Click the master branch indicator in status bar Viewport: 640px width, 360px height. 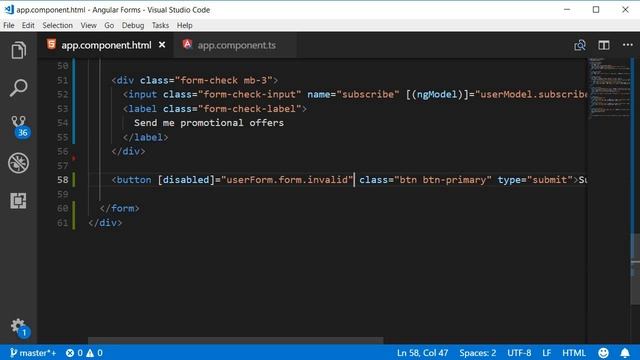[x=33, y=353]
